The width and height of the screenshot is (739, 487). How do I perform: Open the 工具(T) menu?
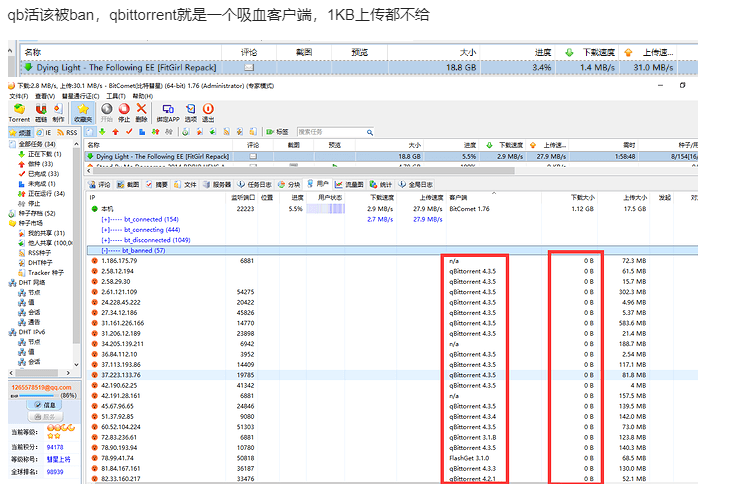116,95
